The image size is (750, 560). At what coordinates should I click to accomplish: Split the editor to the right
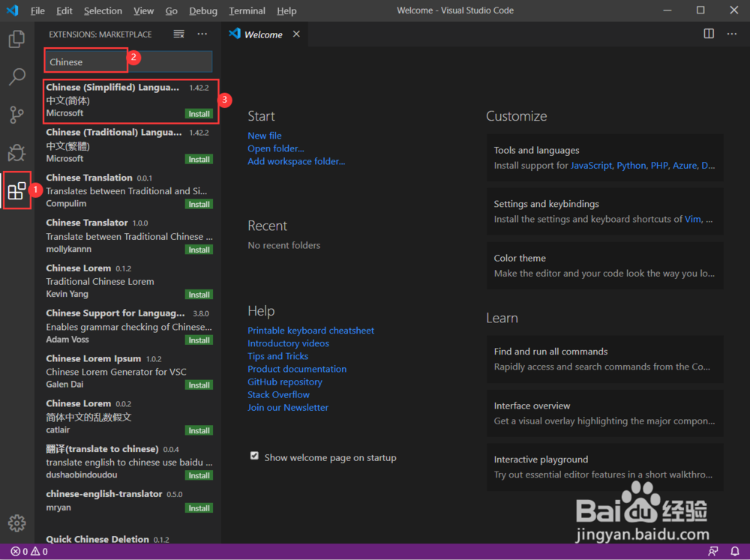[709, 34]
